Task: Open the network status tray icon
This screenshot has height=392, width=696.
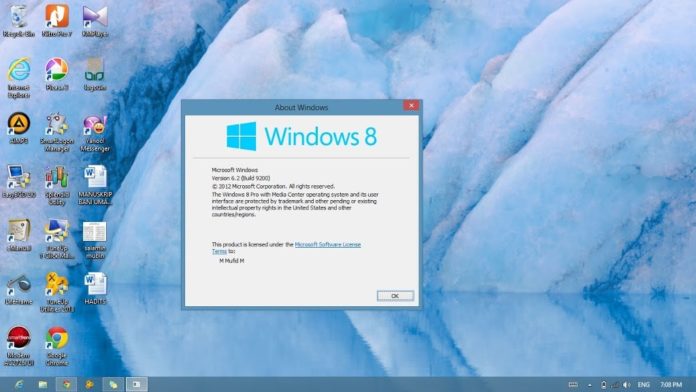Action: [x=615, y=385]
